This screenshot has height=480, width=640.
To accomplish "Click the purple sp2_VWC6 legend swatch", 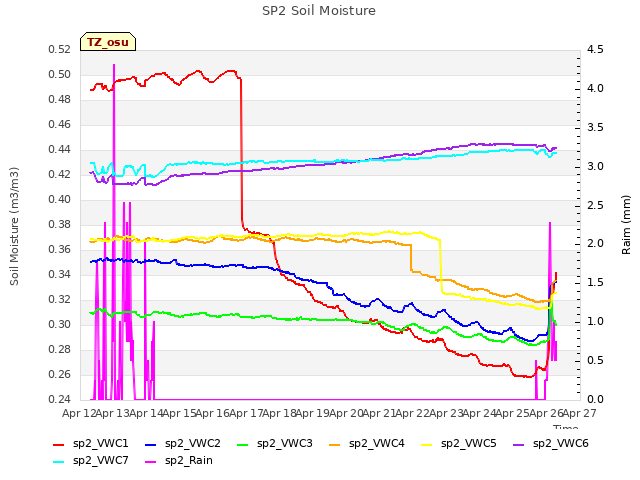I will coord(519,444).
